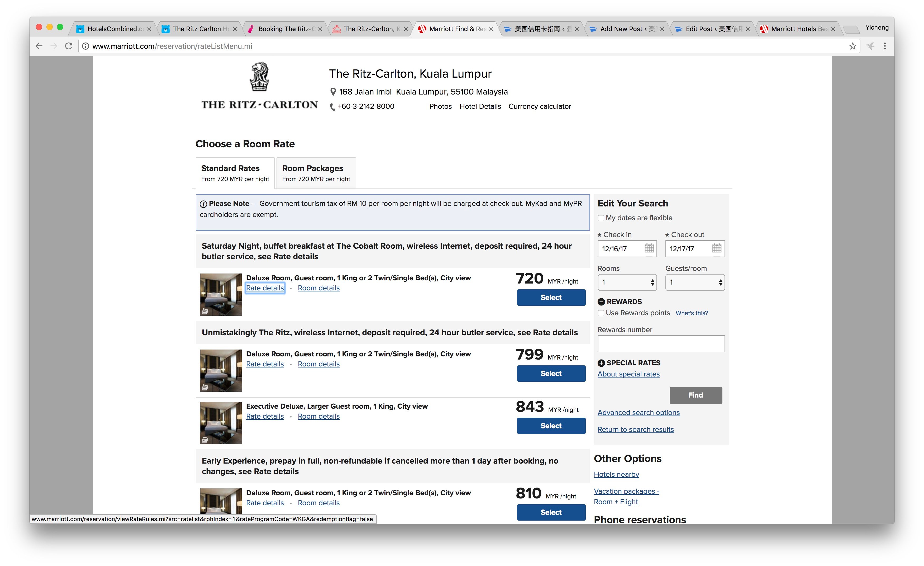Click the Ritz-Carlton lion logo
Image resolution: width=924 pixels, height=566 pixels.
tap(260, 77)
